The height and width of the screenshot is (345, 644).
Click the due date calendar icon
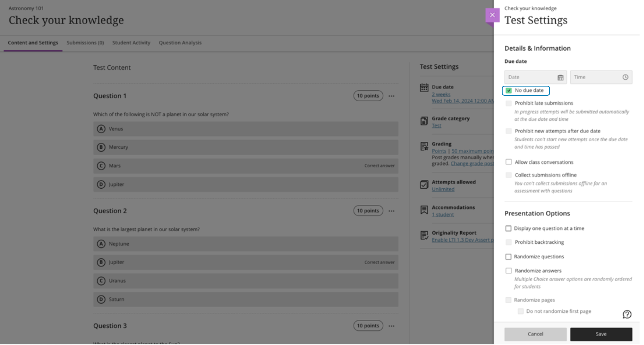[x=561, y=77]
